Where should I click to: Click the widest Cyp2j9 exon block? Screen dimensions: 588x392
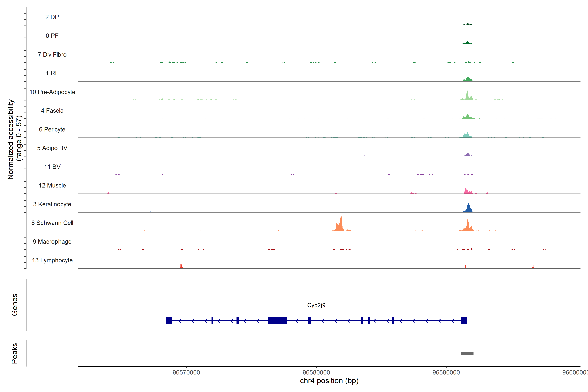[277, 320]
